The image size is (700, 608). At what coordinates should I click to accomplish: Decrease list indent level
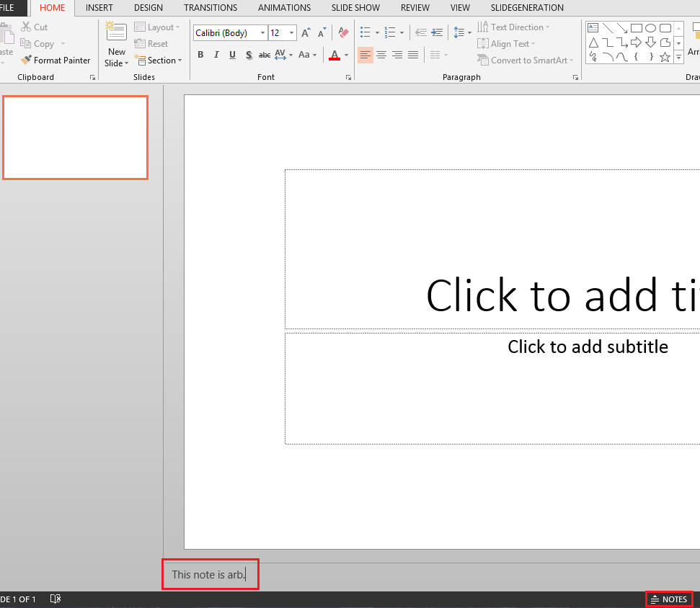click(x=420, y=32)
